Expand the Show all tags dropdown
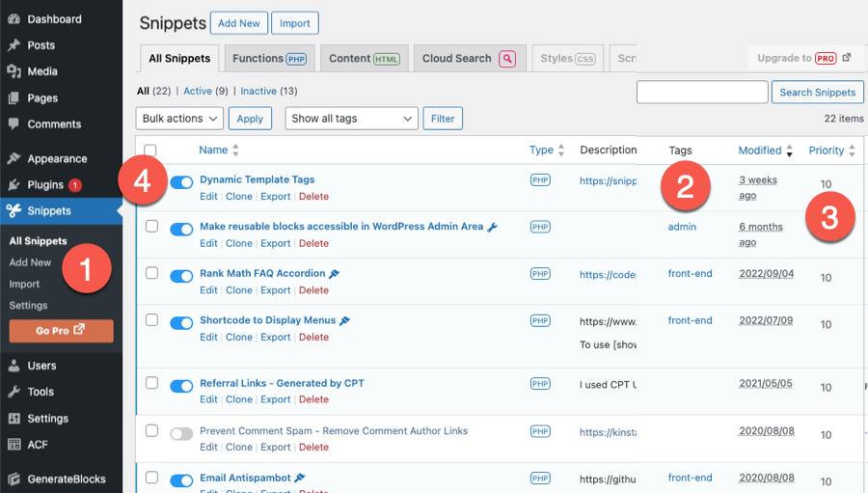Image resolution: width=868 pixels, height=493 pixels. [x=351, y=119]
